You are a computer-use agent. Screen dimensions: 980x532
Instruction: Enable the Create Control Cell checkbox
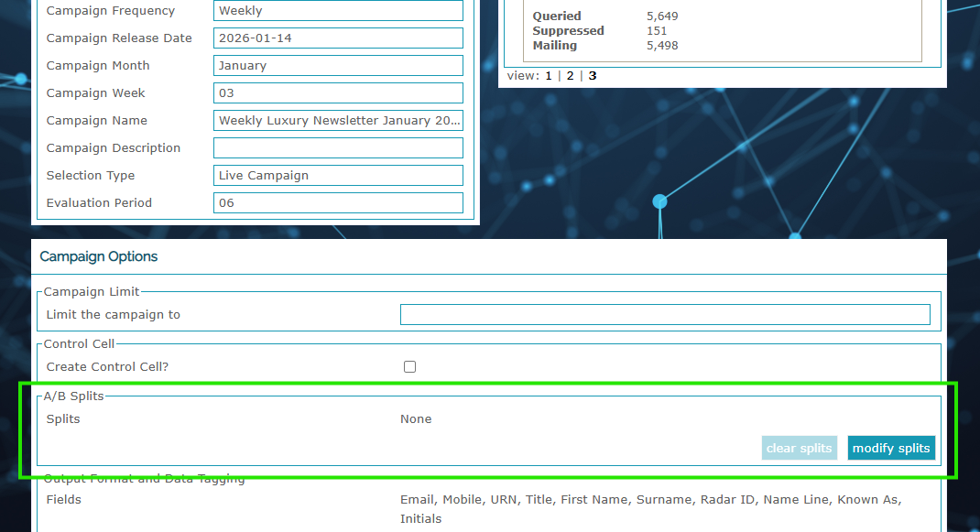pyautogui.click(x=410, y=367)
